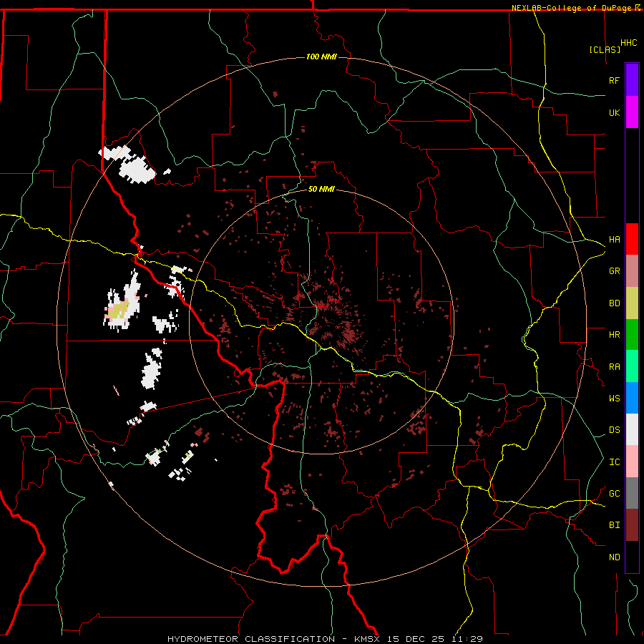This screenshot has height=644, width=644.
Task: Click the ND legend label
Action: pos(615,557)
